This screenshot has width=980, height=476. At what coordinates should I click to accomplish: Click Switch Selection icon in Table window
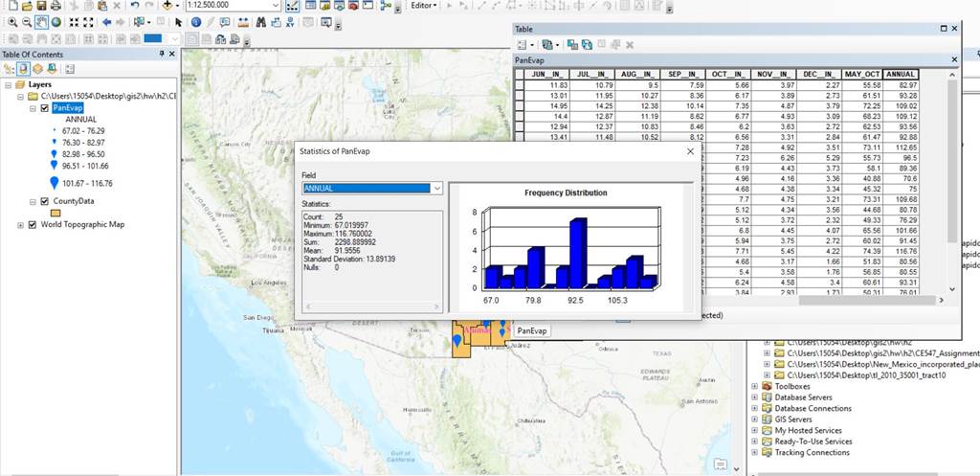tap(587, 44)
